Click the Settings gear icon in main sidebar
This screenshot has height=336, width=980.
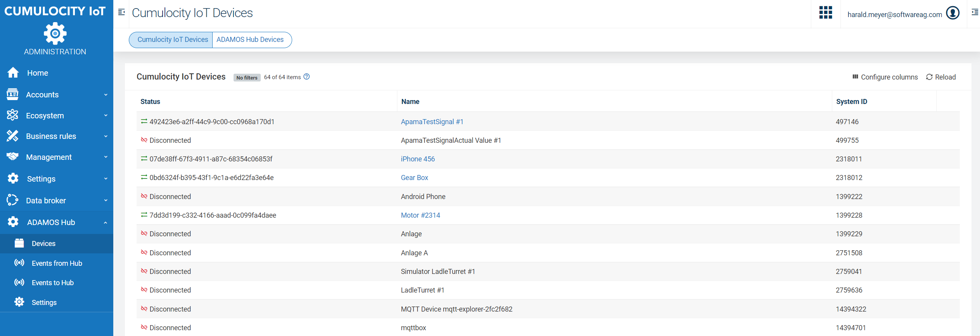coord(13,178)
